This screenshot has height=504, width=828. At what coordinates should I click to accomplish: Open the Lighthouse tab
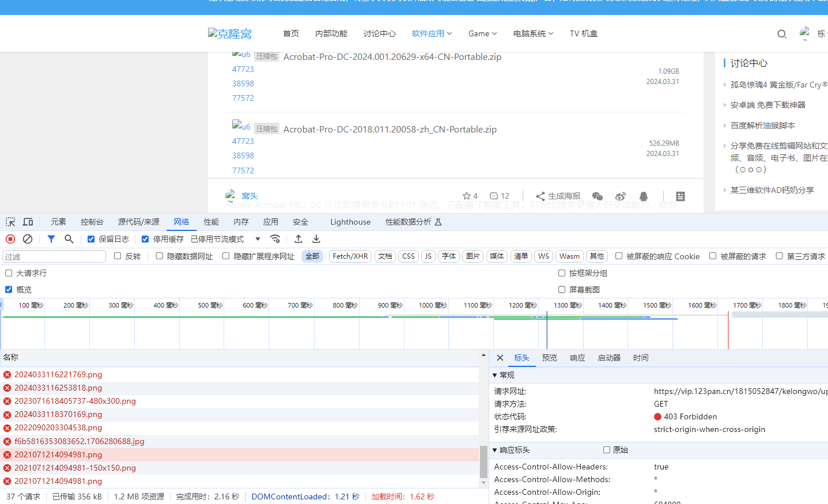(x=350, y=222)
